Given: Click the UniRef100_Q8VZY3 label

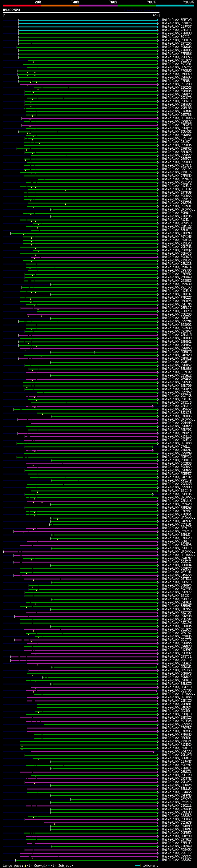Looking at the screenshot, I should 177,799.
